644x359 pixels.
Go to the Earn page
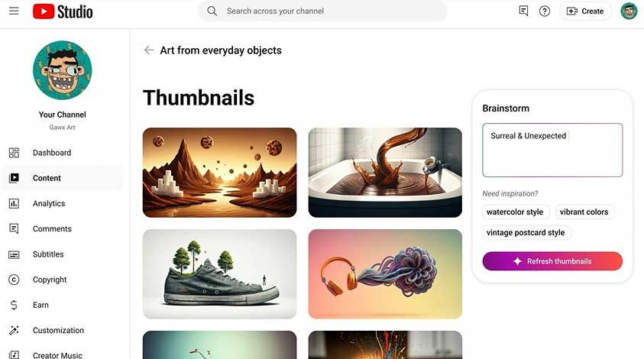(x=40, y=305)
